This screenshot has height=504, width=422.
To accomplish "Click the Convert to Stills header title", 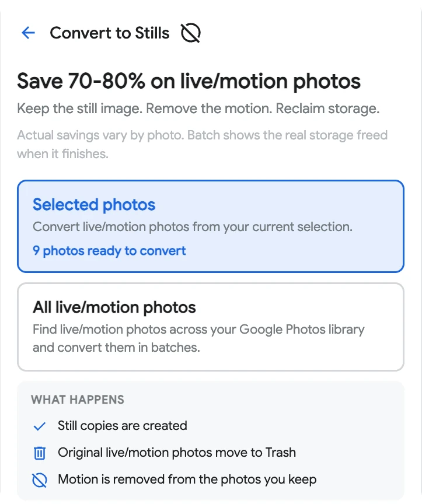I will [x=109, y=33].
